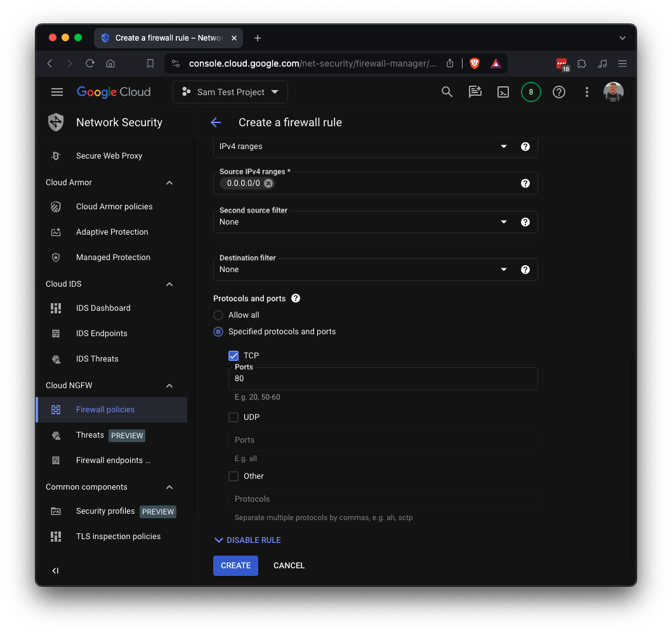Click the Brave Rewards triangle icon

pos(496,64)
